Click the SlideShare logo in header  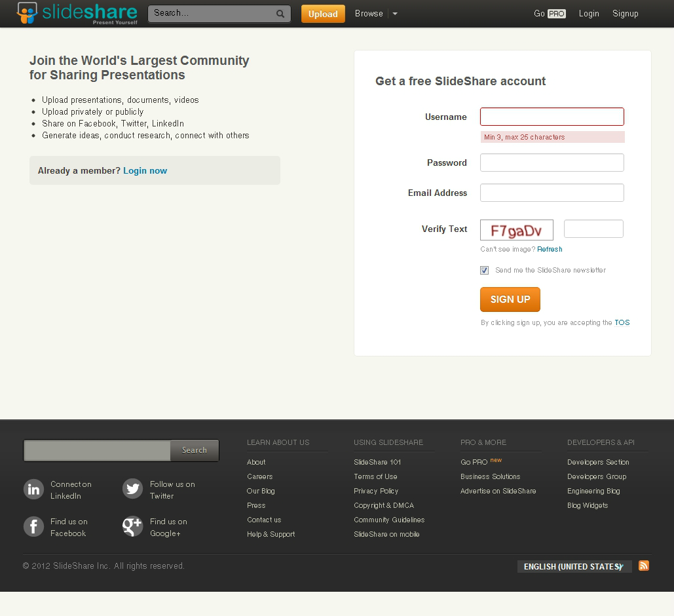77,13
